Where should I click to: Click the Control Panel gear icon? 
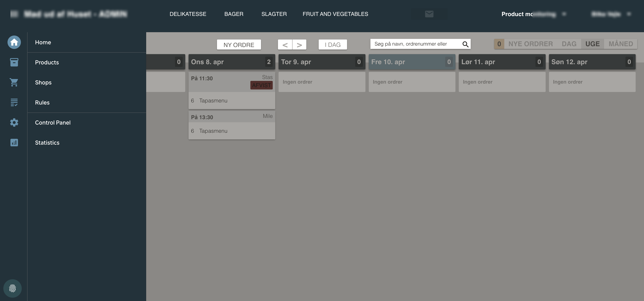(14, 122)
